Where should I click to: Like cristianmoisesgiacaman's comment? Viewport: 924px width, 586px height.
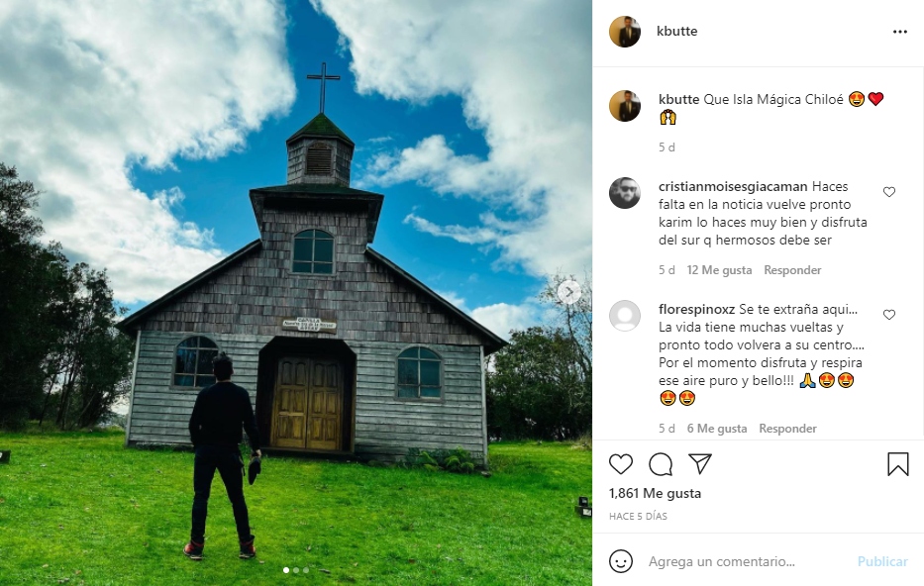click(x=888, y=192)
